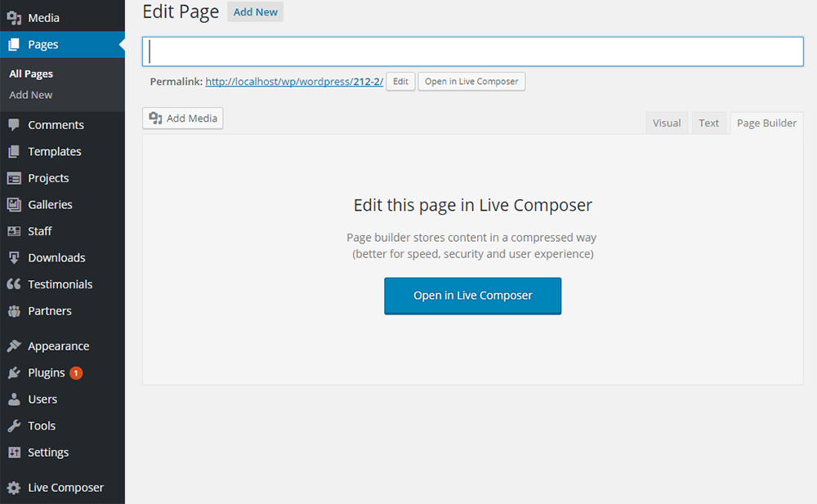Open the Pages menu item
817x504 pixels.
pos(63,44)
